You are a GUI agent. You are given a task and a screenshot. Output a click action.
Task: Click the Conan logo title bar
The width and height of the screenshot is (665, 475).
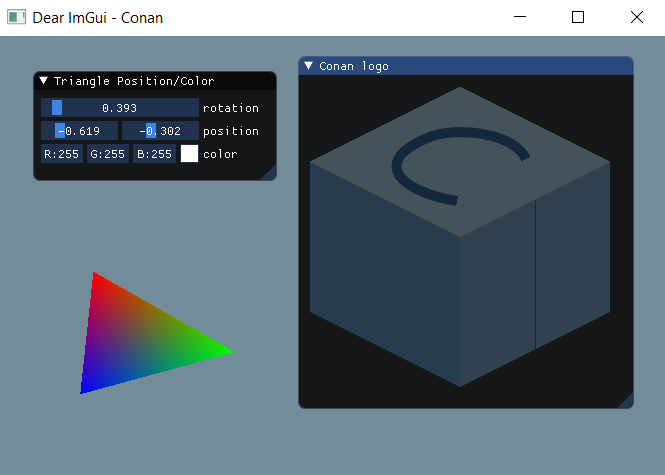pos(466,66)
